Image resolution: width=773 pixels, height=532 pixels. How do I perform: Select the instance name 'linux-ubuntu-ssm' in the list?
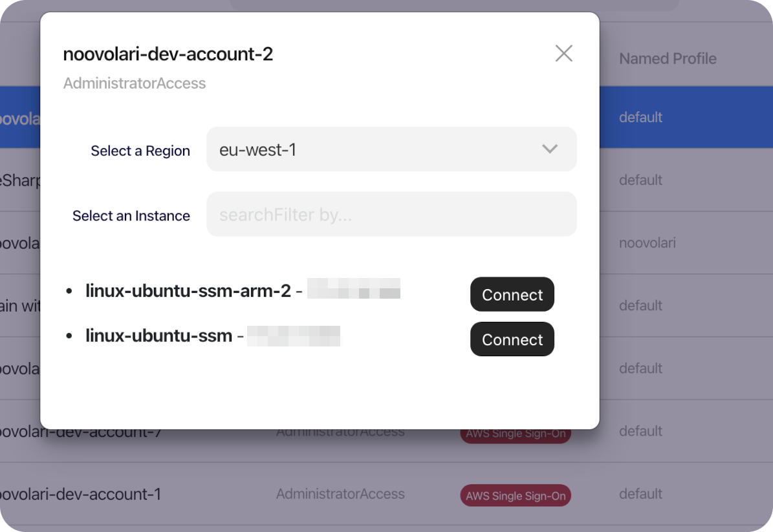point(158,335)
